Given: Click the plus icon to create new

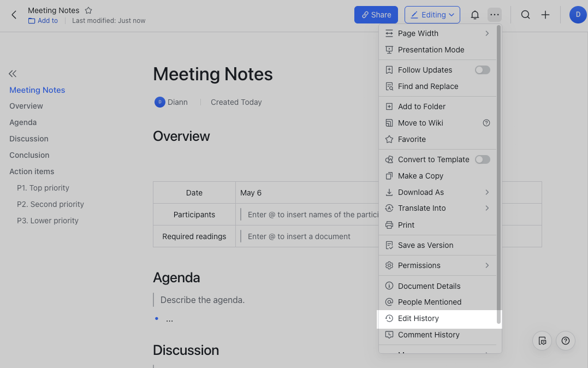Looking at the screenshot, I should (x=545, y=15).
